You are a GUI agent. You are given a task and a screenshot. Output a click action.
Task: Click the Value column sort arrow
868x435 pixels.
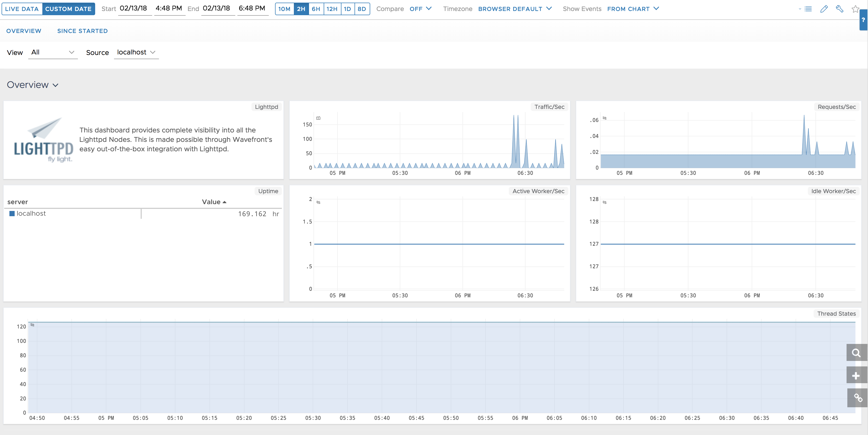(x=224, y=202)
